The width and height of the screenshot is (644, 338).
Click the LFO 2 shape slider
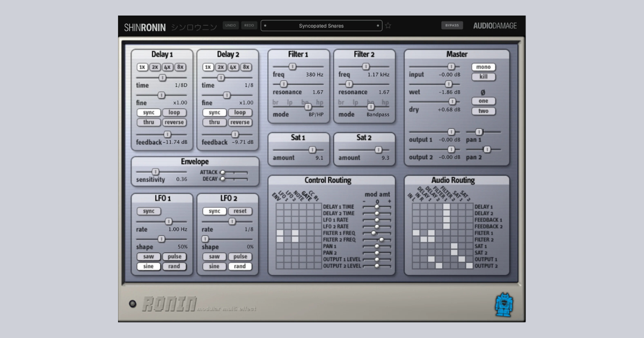click(x=227, y=239)
